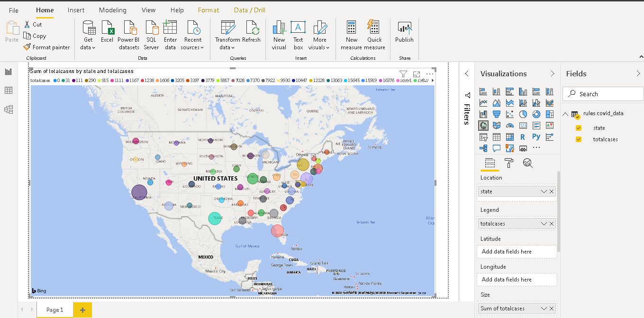Screen dimensions: 644x318
Task: Add a new report page with plus button
Action: coord(82,309)
